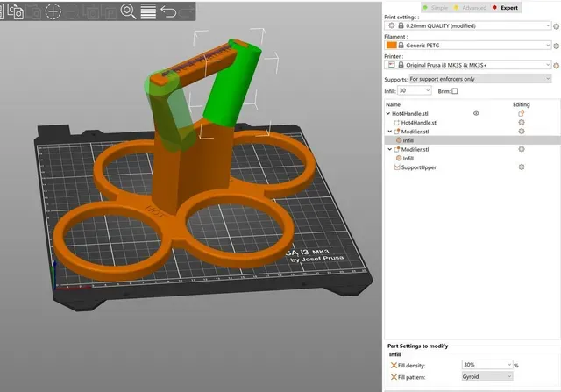The image size is (561, 392).
Task: Toggle visibility eye on Hot4Handle.stl object
Action: click(x=476, y=113)
